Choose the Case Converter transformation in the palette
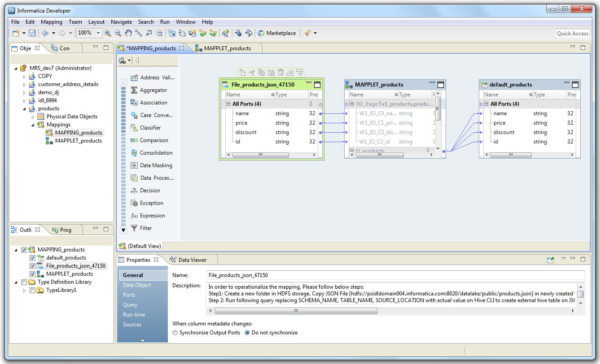This screenshot has height=364, width=600. coord(151,115)
